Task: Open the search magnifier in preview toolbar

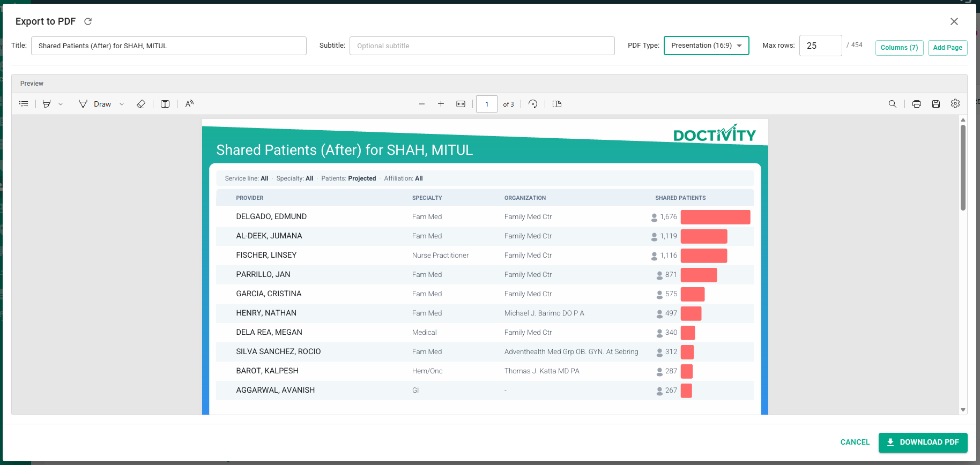Action: 893,104
